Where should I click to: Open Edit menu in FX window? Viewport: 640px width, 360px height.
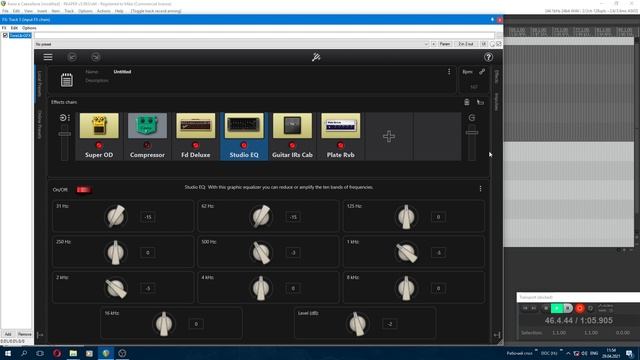point(14,28)
